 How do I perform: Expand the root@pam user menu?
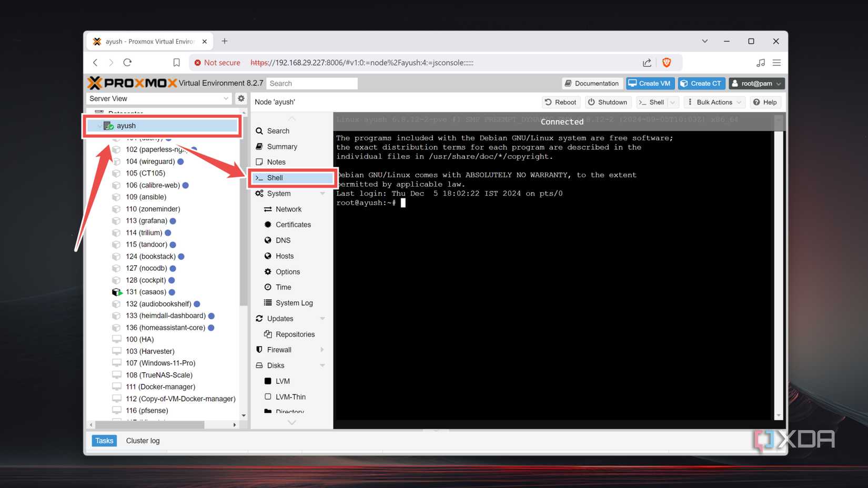757,83
